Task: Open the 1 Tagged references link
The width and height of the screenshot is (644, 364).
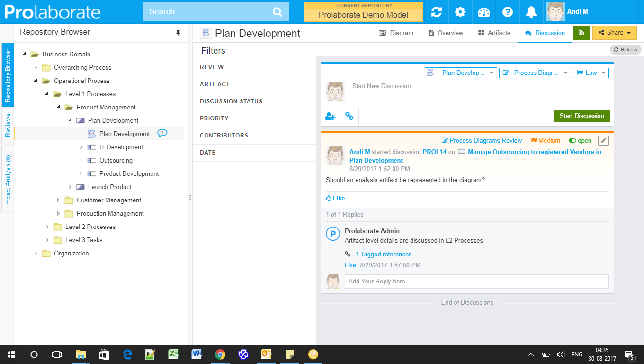Action: click(x=384, y=254)
